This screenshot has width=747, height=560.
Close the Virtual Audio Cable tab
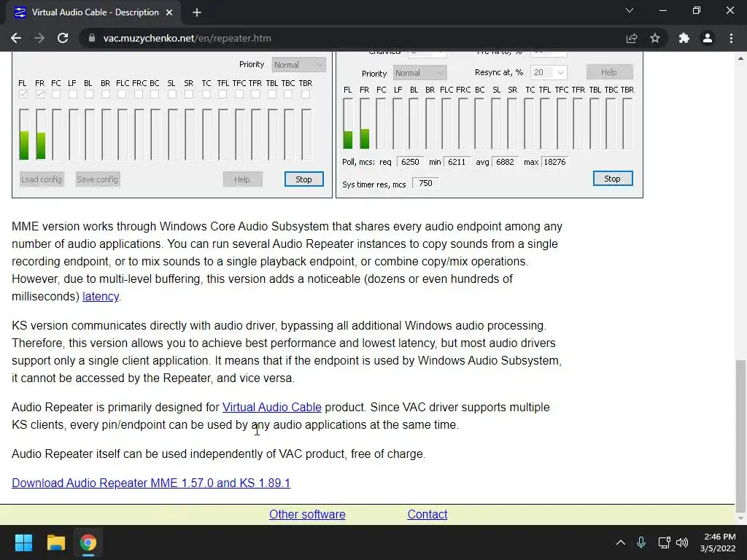point(169,12)
